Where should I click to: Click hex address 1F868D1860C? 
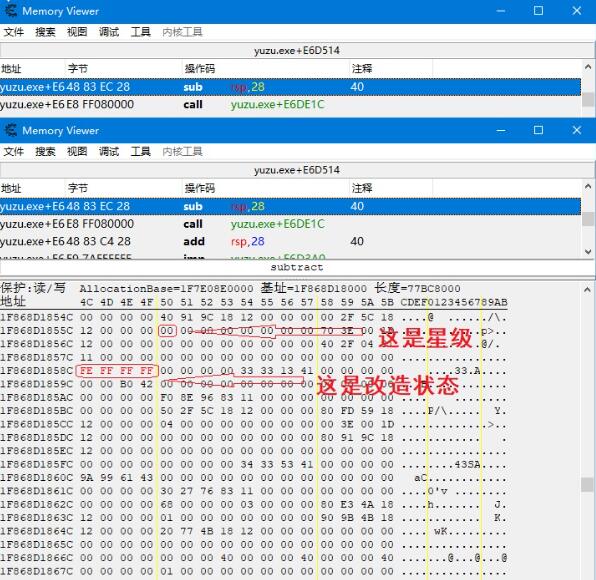click(36, 478)
